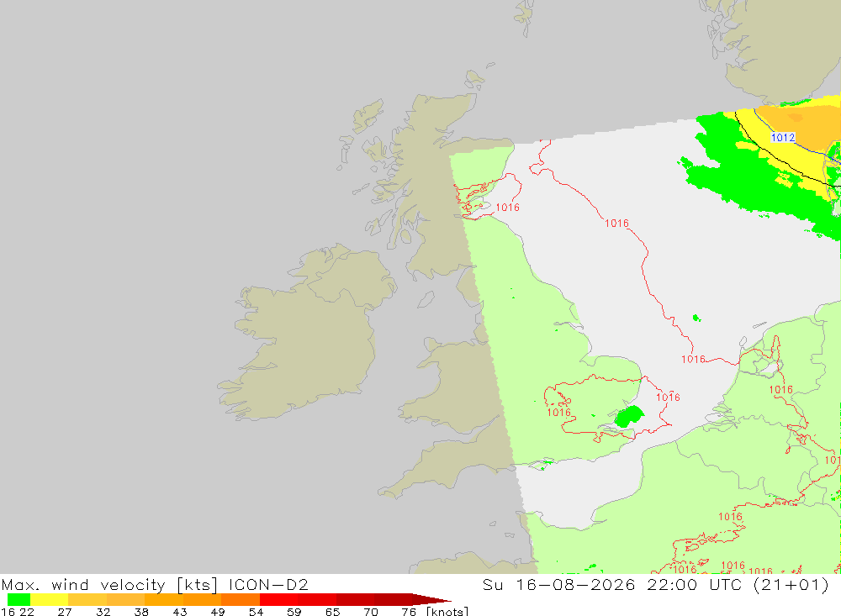Click the yellow 22–27 knots legend swatch
The image size is (841, 616).
(50, 599)
